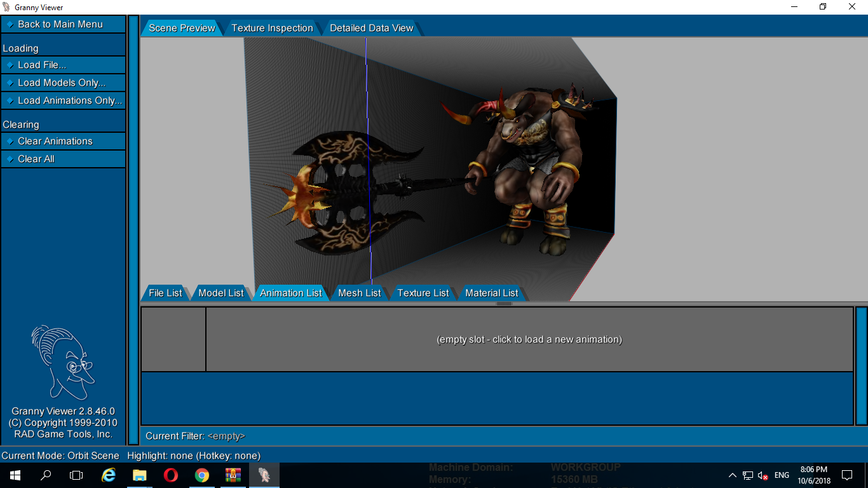Select the Material List tab

491,293
